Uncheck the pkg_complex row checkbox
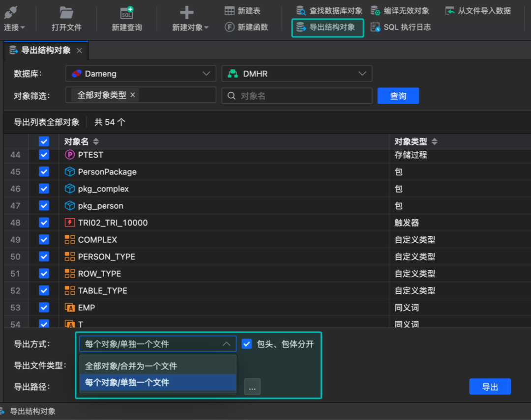 pos(44,189)
